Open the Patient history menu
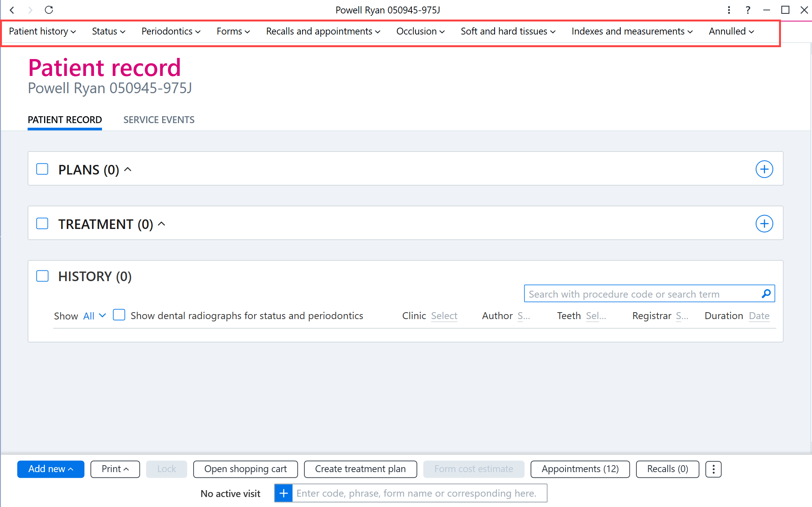 coord(42,31)
